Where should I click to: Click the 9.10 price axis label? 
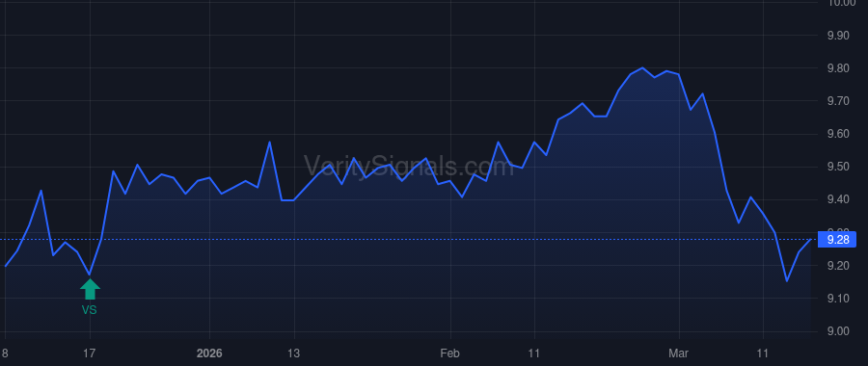pyautogui.click(x=837, y=299)
